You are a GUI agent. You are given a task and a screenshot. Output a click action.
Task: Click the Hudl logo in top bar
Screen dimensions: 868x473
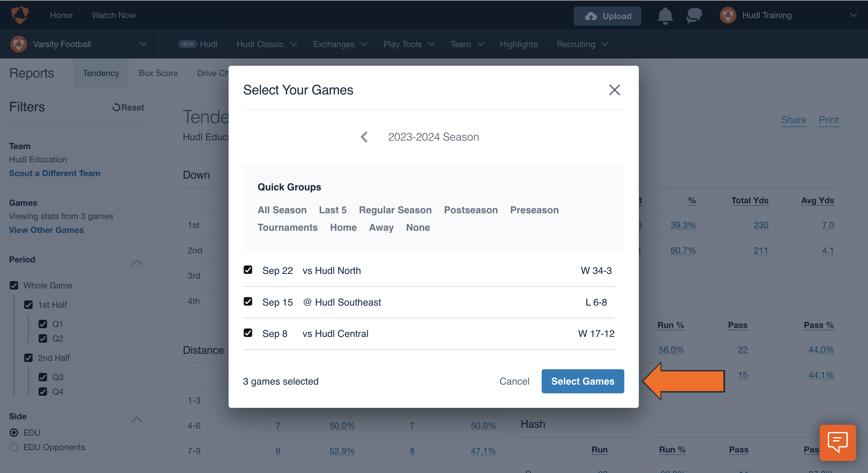(x=20, y=15)
